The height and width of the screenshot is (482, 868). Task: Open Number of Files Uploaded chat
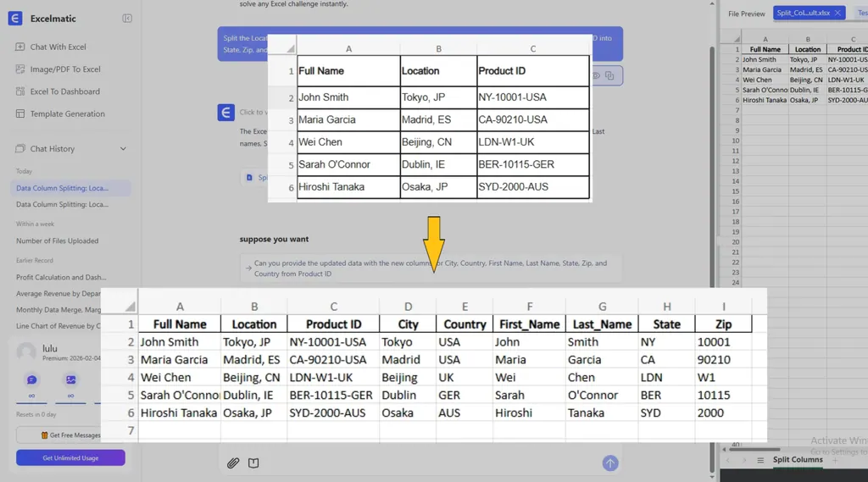point(57,241)
